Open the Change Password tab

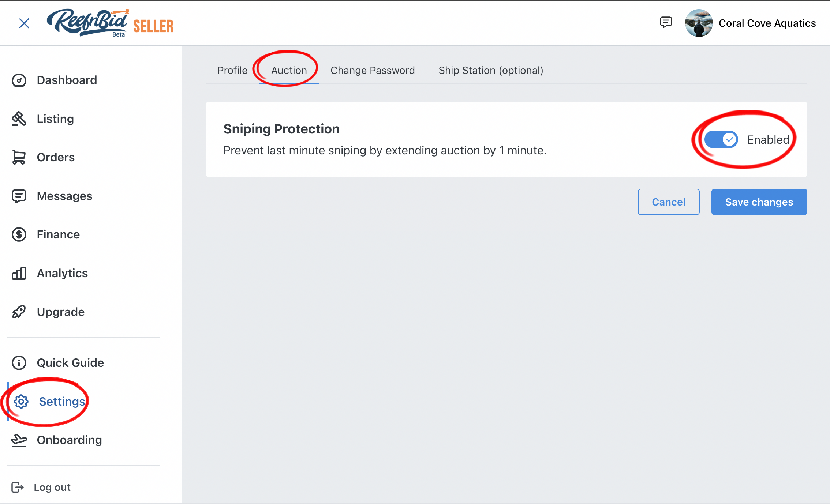[x=373, y=70]
